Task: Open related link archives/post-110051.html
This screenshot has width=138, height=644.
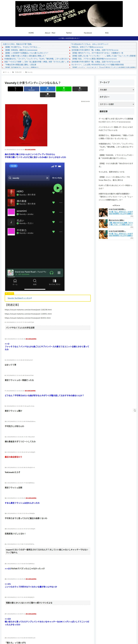Action: coord(28,314)
